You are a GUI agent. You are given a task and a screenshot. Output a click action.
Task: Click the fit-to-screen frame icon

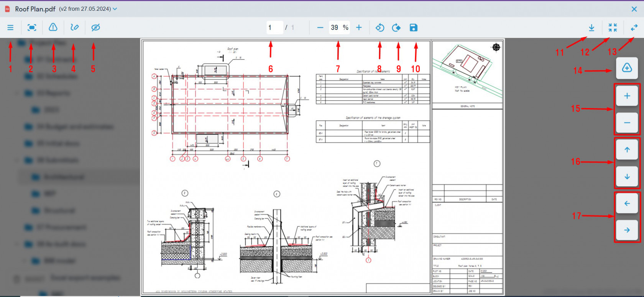(32, 28)
